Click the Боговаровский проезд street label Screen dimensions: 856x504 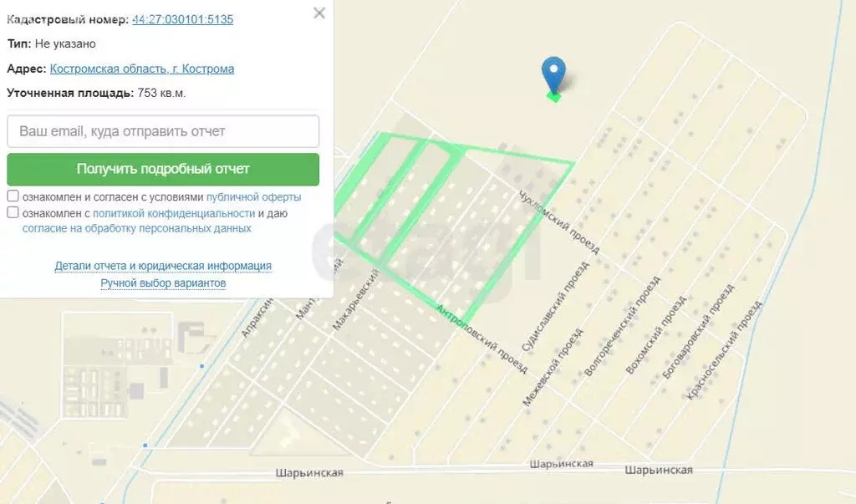click(698, 332)
